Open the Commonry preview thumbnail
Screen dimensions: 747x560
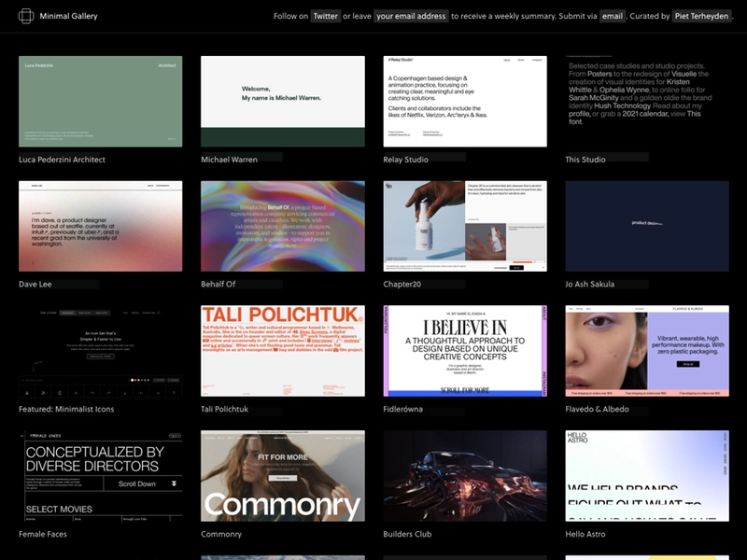coord(283,476)
